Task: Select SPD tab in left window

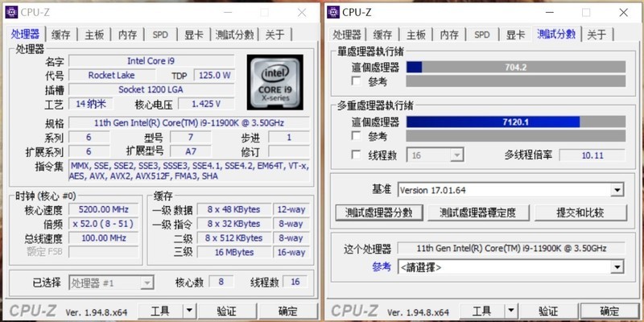Action: 160,35
